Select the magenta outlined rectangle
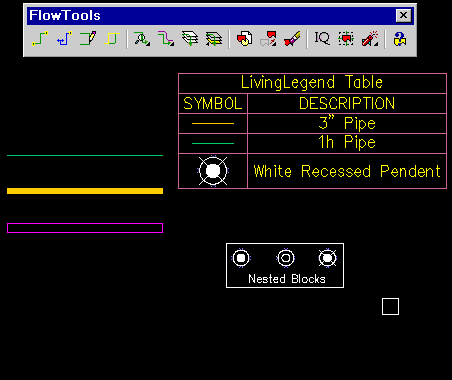Image resolution: width=452 pixels, height=380 pixels. pyautogui.click(x=85, y=228)
